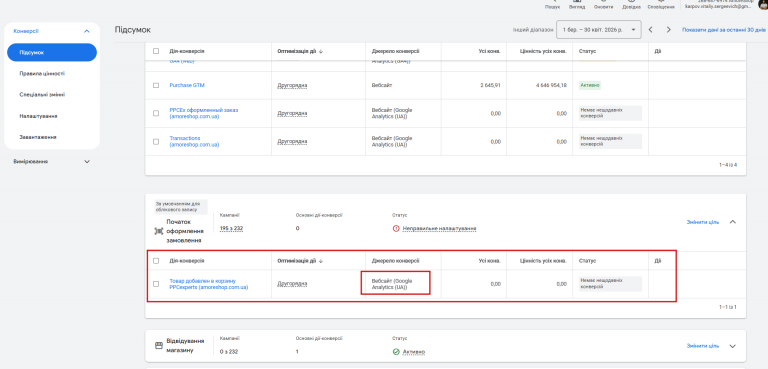Click Другорядна in Transactions row
768x369 pixels.
tap(292, 142)
